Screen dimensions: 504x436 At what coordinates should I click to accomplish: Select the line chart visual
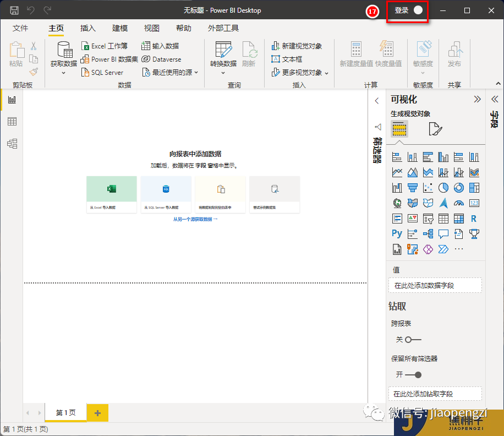pyautogui.click(x=397, y=172)
